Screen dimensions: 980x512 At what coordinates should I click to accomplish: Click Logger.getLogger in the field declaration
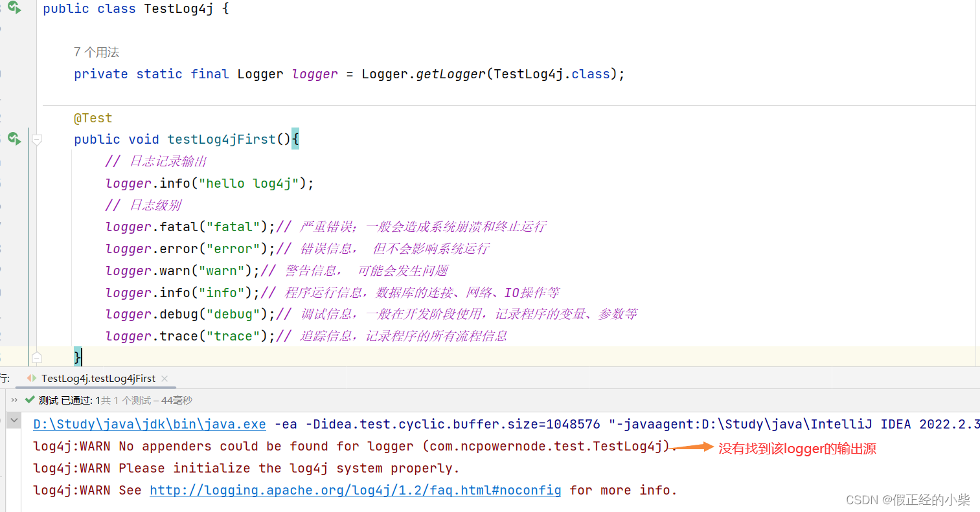point(424,74)
